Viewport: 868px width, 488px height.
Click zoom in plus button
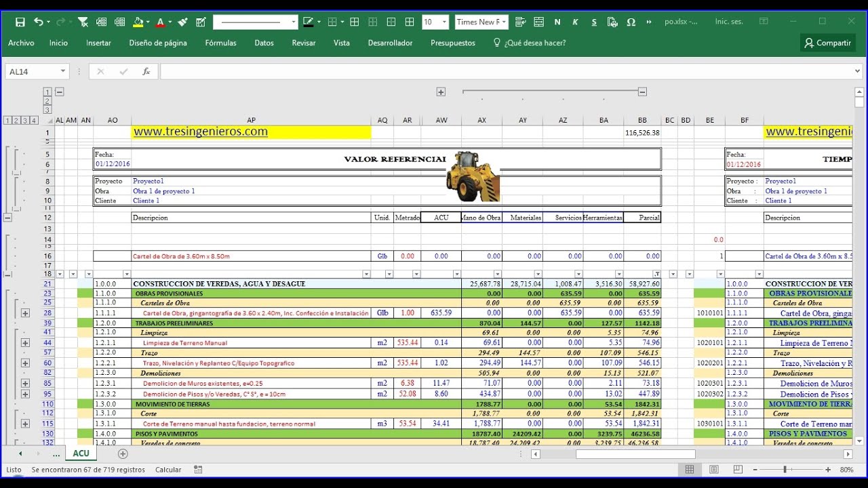tap(828, 469)
